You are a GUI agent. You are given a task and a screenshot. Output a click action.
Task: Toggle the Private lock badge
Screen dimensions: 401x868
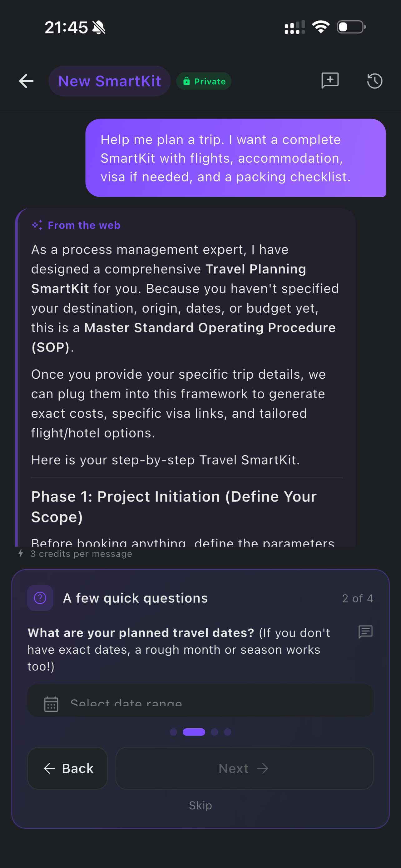tap(204, 81)
